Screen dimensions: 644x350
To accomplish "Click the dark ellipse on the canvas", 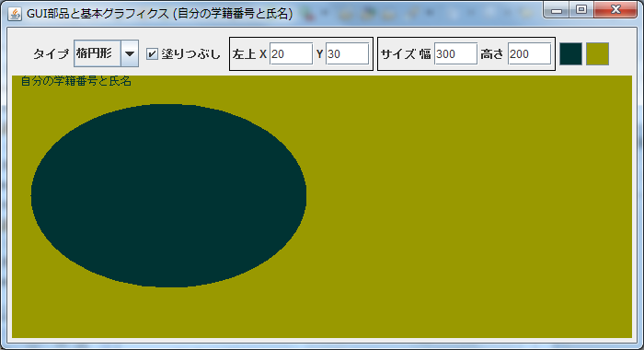I will point(168,195).
